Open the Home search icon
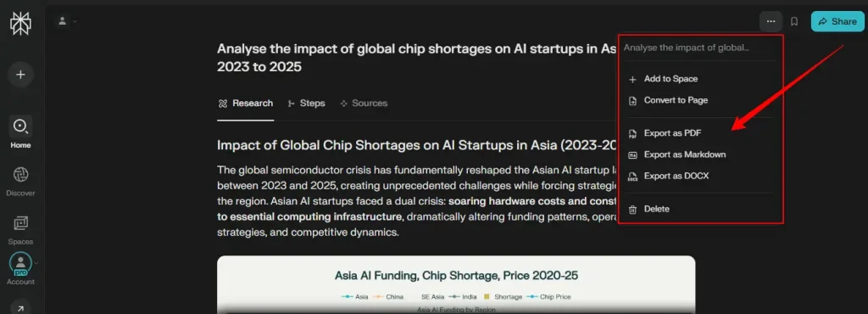 point(20,126)
